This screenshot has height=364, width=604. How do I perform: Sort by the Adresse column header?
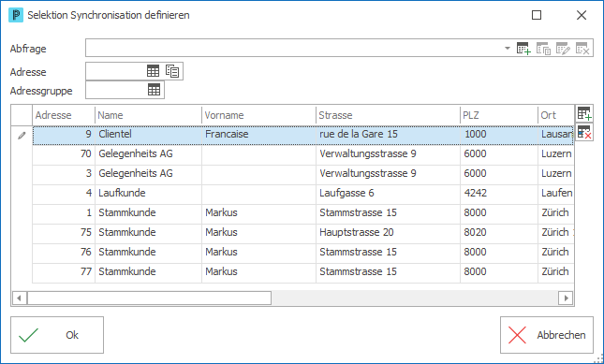64,115
